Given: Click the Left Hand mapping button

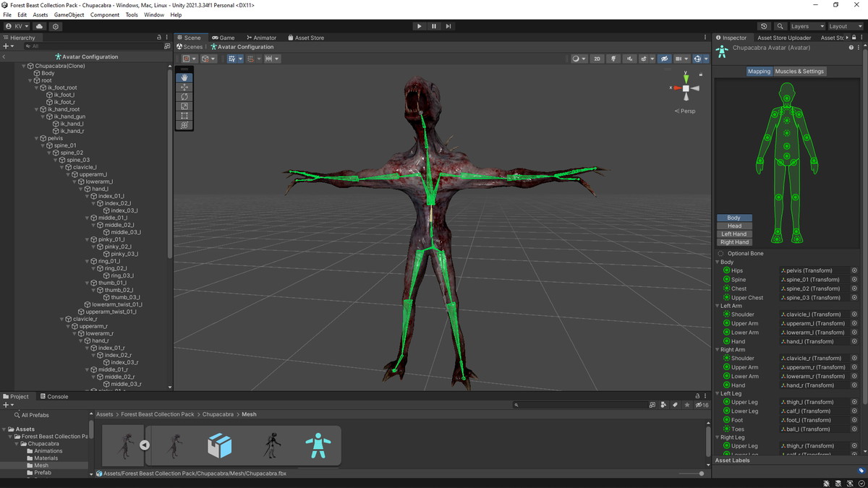Looking at the screenshot, I should point(734,234).
